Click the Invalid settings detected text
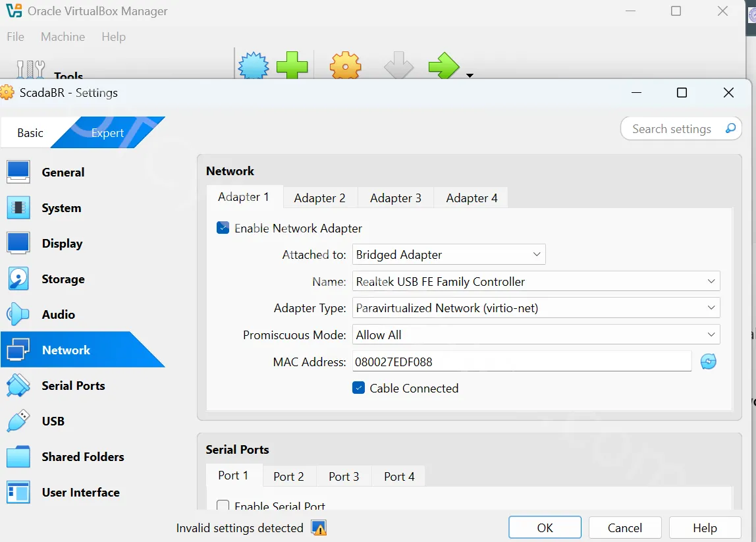The width and height of the screenshot is (756, 542). (x=240, y=528)
